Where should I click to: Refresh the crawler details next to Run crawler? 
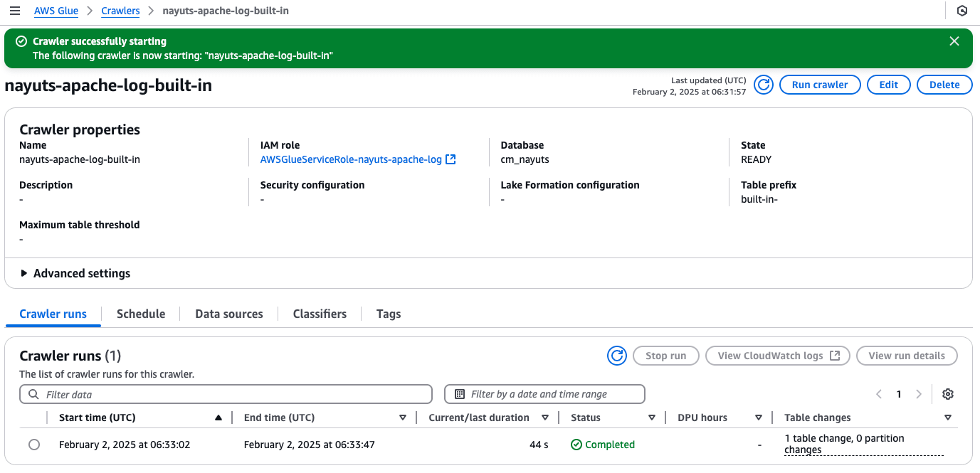(764, 85)
